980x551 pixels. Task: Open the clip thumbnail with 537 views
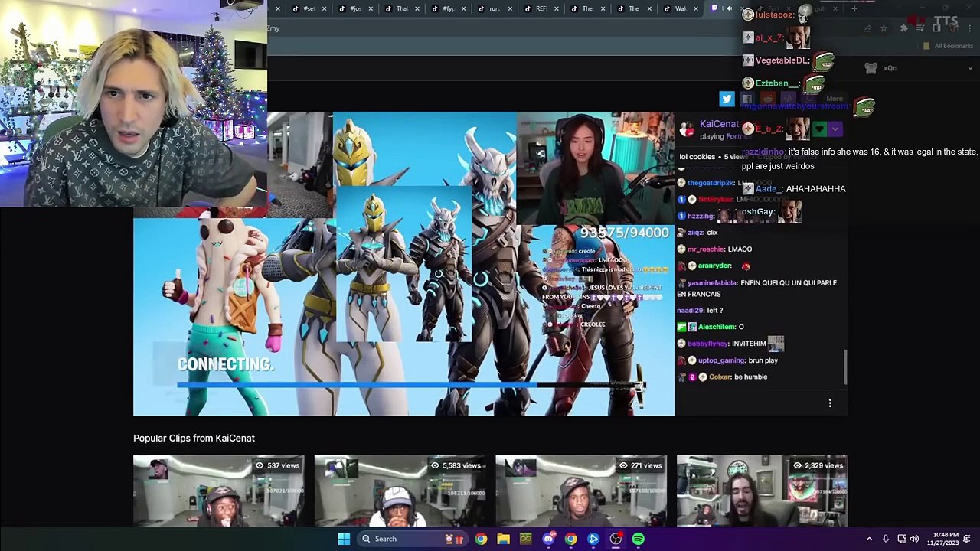coord(218,491)
